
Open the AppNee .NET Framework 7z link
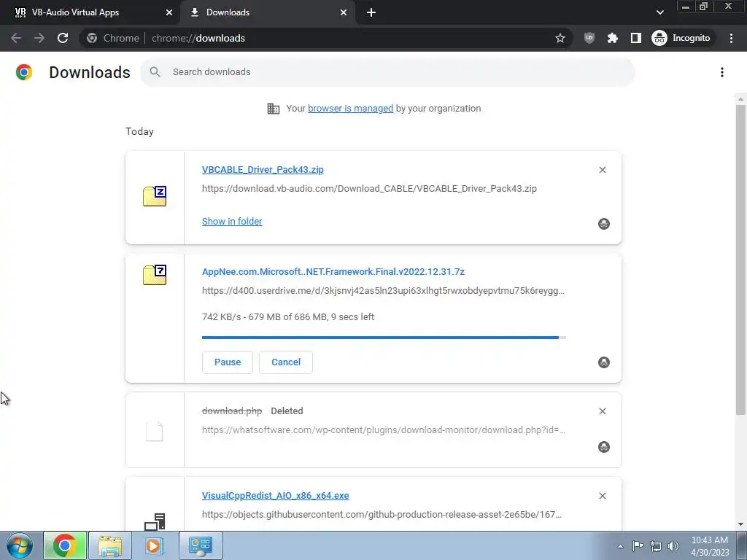[333, 272]
